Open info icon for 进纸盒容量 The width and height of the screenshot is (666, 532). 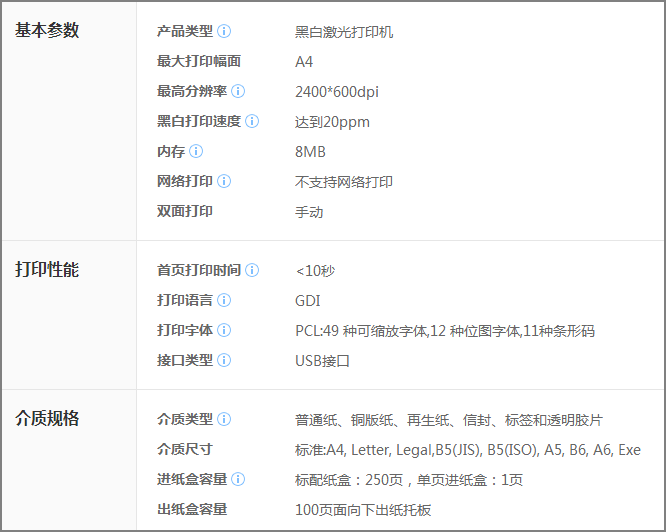(x=238, y=479)
